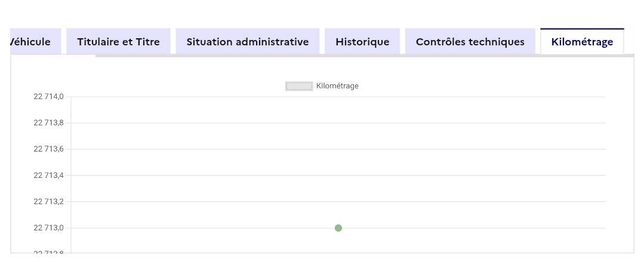Click the Kilométrage legend text

337,86
